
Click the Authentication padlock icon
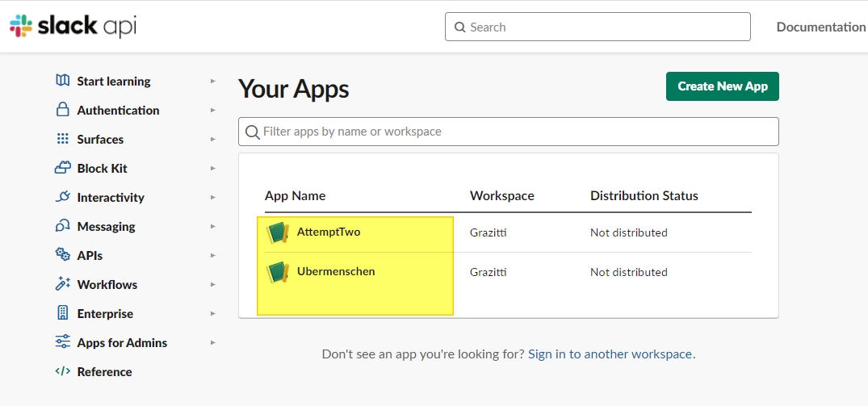[x=62, y=110]
